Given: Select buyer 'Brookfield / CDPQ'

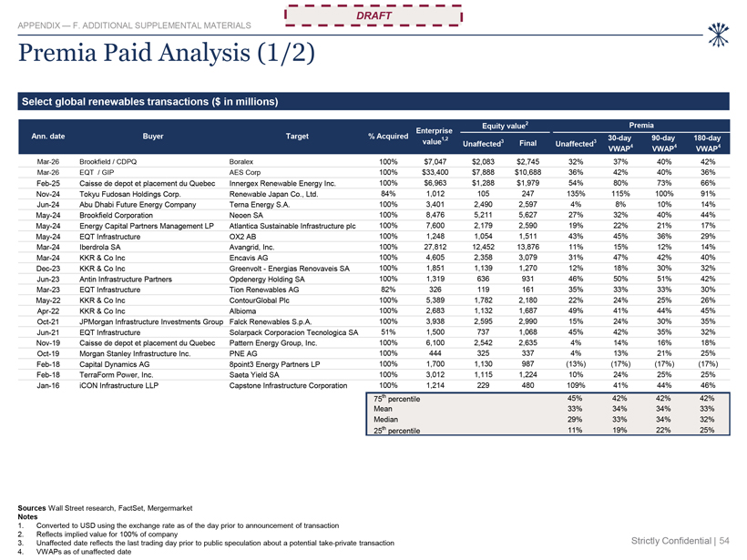Looking at the screenshot, I should pyautogui.click(x=108, y=162).
